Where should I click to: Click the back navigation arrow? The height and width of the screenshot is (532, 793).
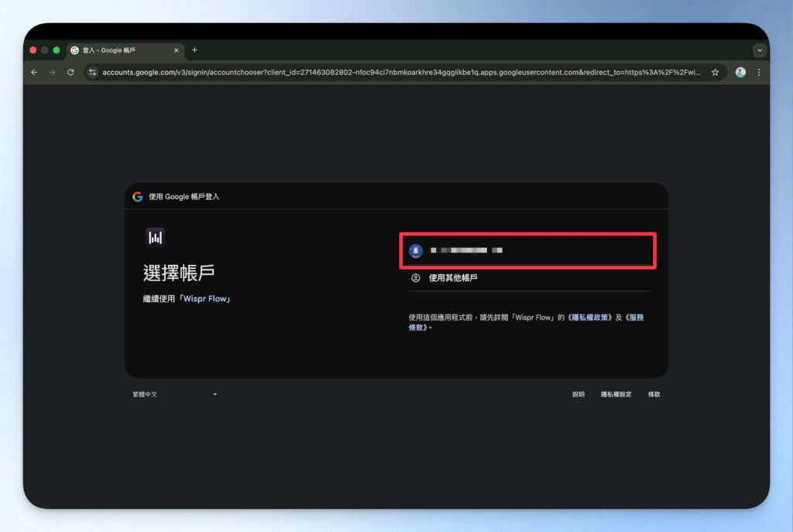pos(34,72)
